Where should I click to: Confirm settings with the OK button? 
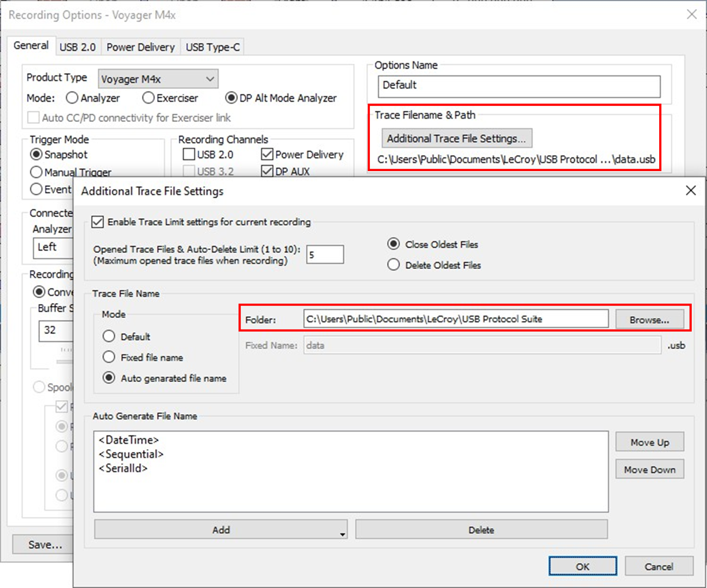(582, 566)
